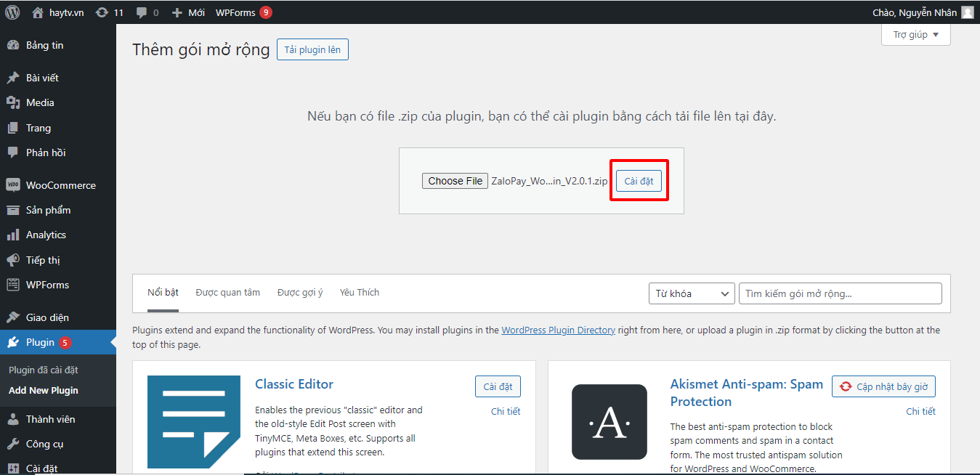The image size is (980, 475).
Task: Click the selected file name ZaloPay zip
Action: (x=549, y=181)
